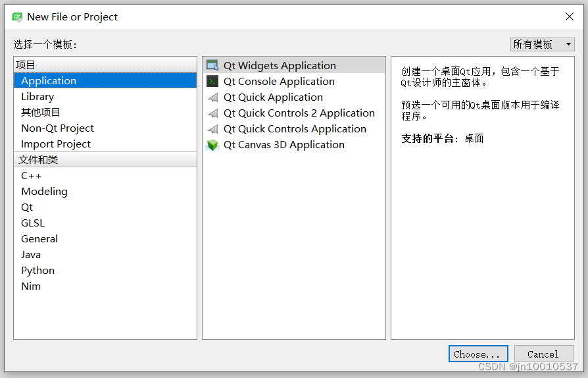Click the Qt Quick Application paper-plane icon
The width and height of the screenshot is (588, 378).
coord(212,97)
